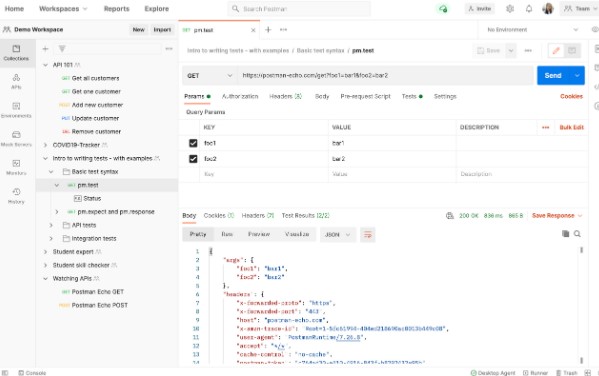Click the Invite button
This screenshot has height=376, width=599.
pos(480,8)
